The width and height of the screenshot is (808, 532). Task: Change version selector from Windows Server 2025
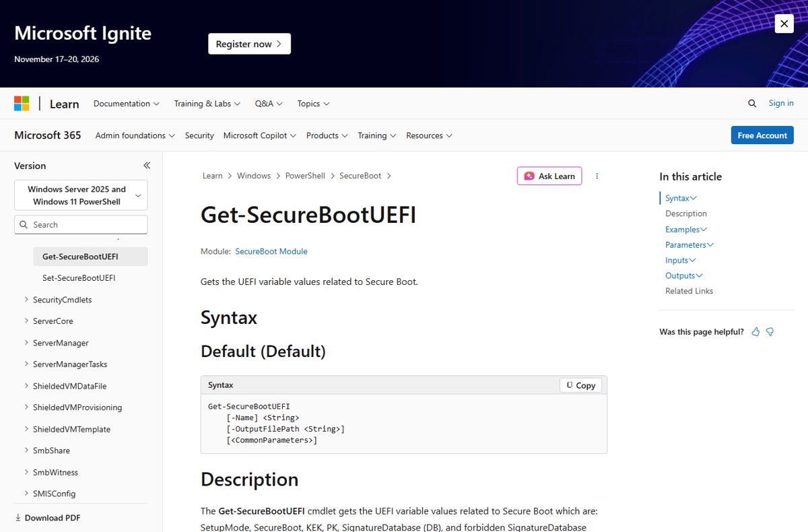coord(81,195)
